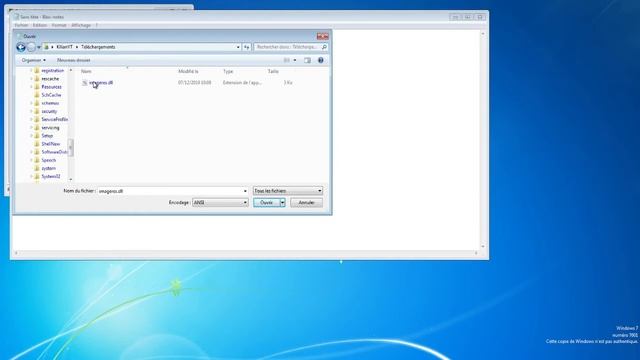Select the KilianYT breadcrumb
640x360 pixels.
(64, 47)
